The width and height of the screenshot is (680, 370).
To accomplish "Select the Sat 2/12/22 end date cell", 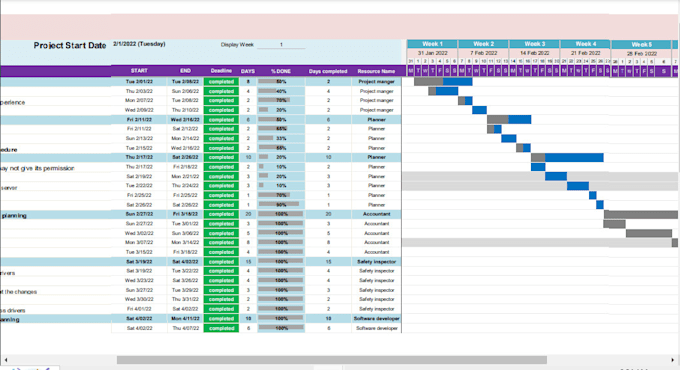I will coord(185,129).
